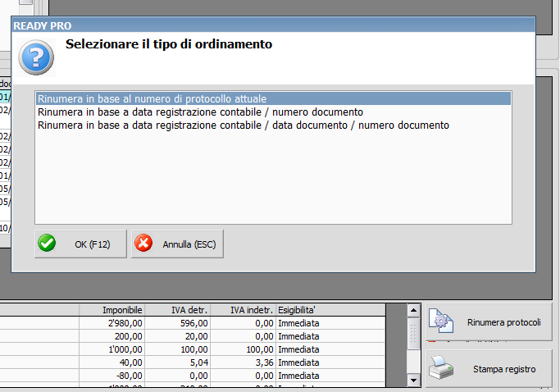Click the vertical scrollbar thumb in table

(413, 333)
